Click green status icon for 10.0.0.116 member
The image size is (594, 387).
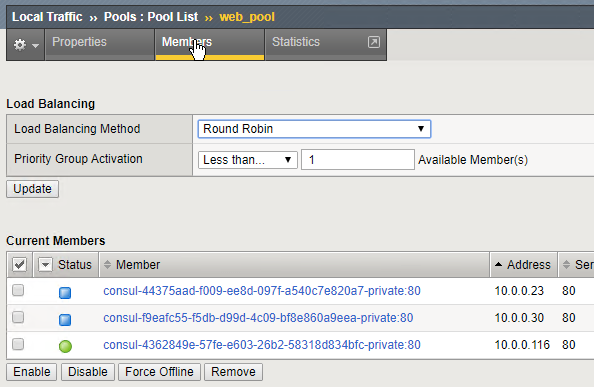[x=65, y=346]
